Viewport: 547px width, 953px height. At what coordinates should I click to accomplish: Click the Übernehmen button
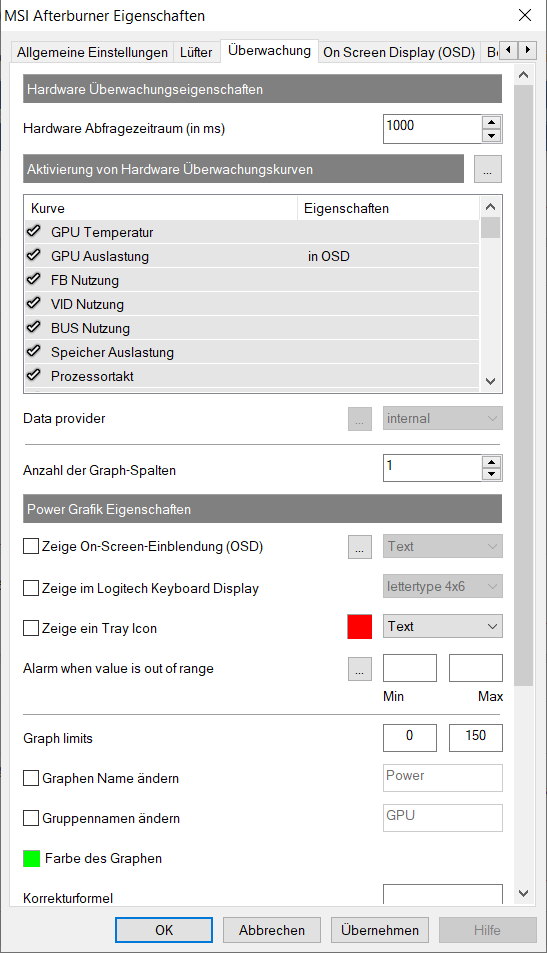380,930
